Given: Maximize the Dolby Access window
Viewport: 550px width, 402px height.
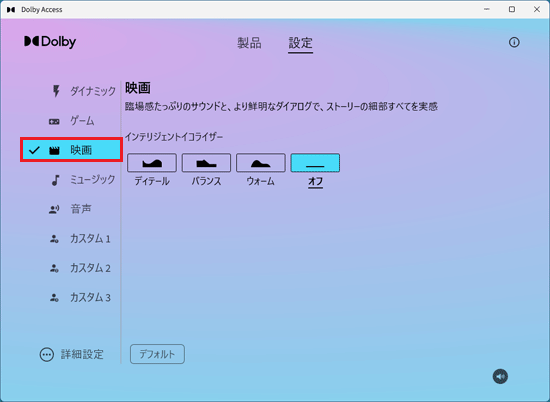Looking at the screenshot, I should (x=512, y=9).
